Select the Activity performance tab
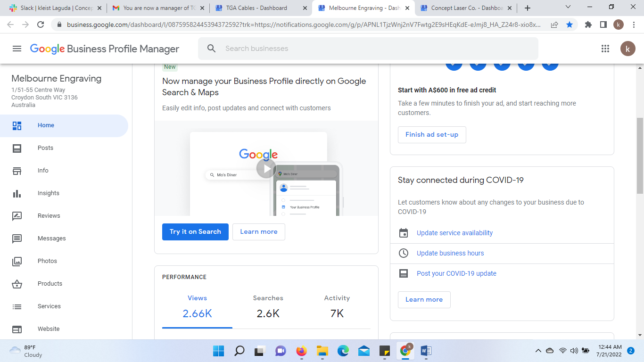Viewport: 644px width, 362px height. (337, 307)
